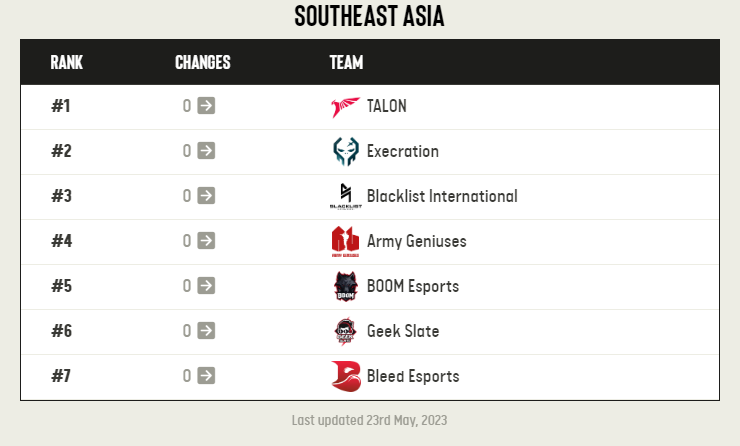Select the TALON team name
The width and height of the screenshot is (740, 446).
point(387,106)
